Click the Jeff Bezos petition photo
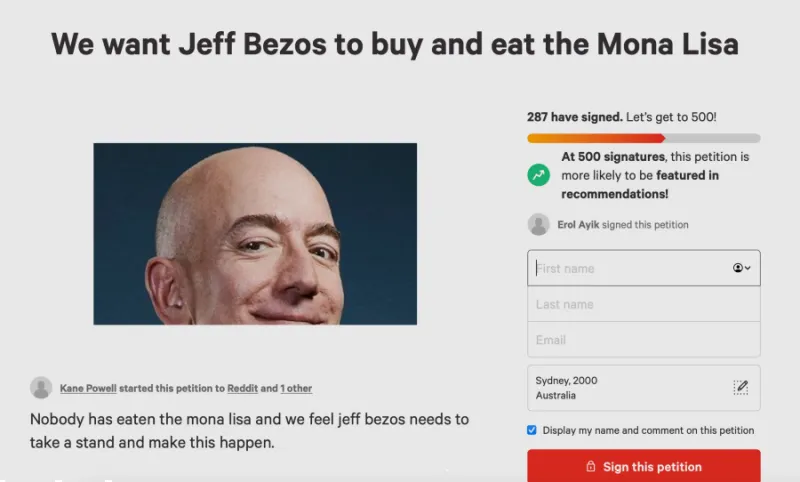 tap(255, 234)
